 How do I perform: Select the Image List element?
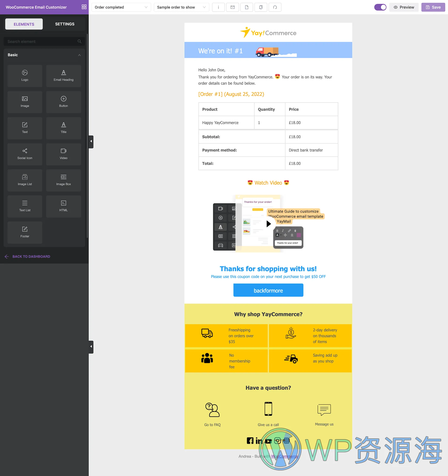25,180
